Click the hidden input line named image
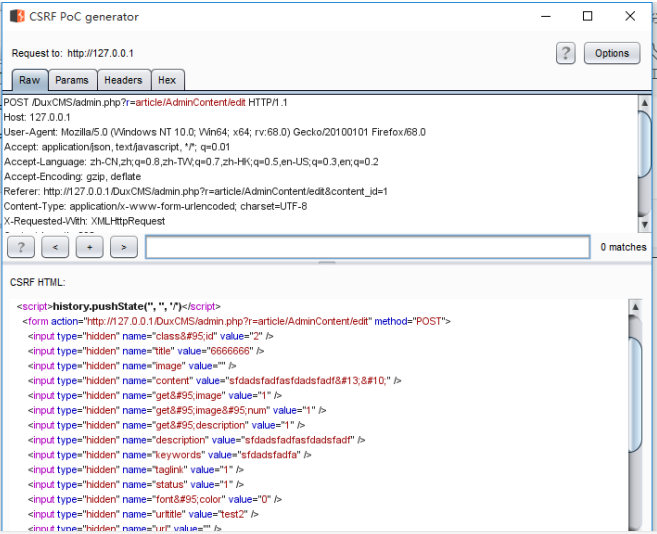The width and height of the screenshot is (657, 534). [132, 366]
